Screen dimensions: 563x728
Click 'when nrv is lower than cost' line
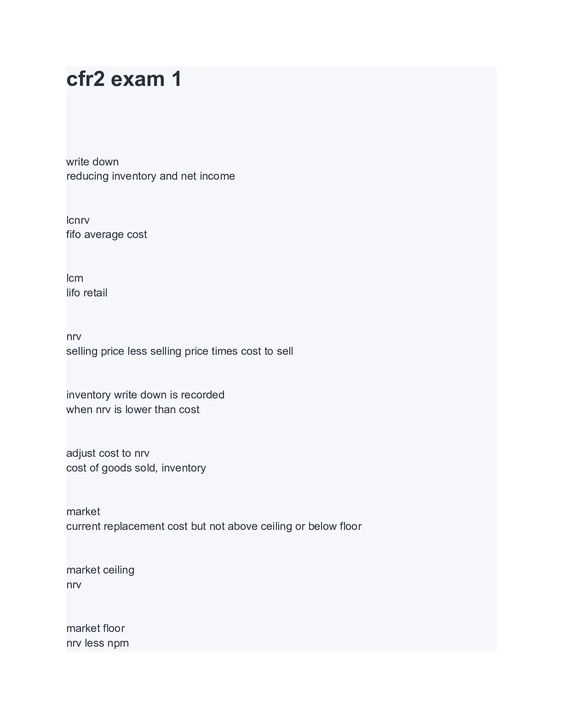coord(133,409)
